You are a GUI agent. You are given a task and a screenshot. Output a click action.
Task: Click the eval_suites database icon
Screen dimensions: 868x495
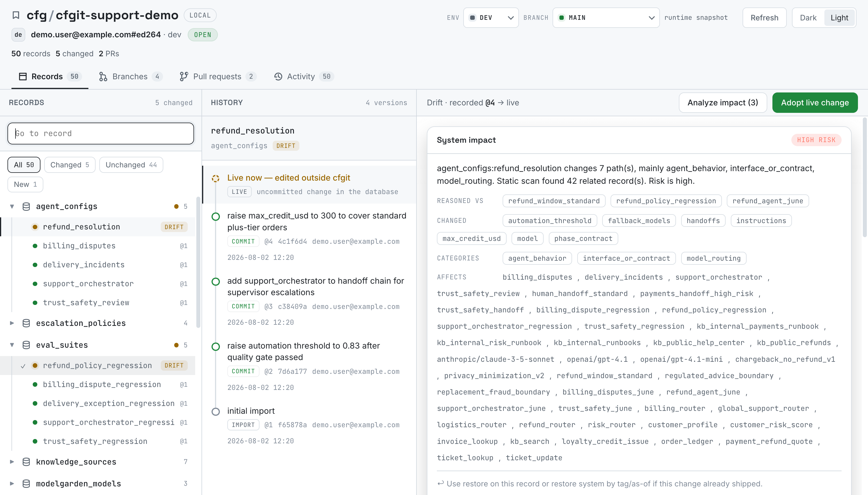(x=26, y=345)
